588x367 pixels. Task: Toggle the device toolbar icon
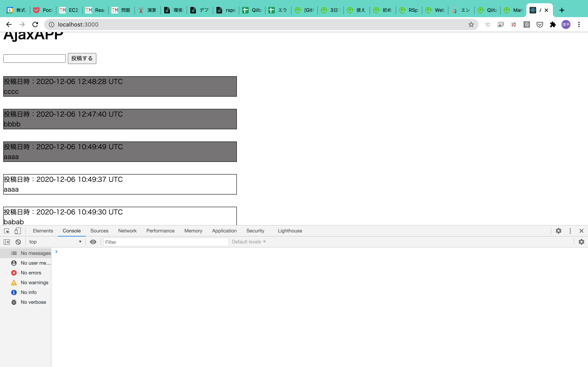18,231
